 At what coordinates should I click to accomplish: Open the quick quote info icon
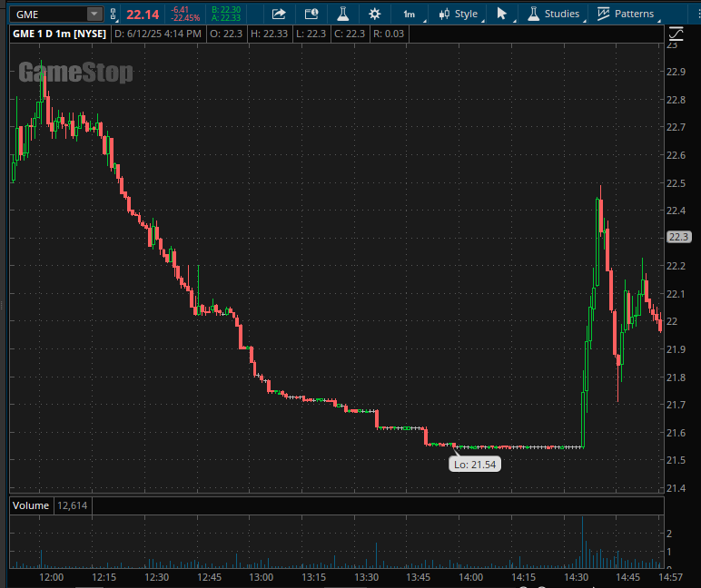(x=311, y=14)
